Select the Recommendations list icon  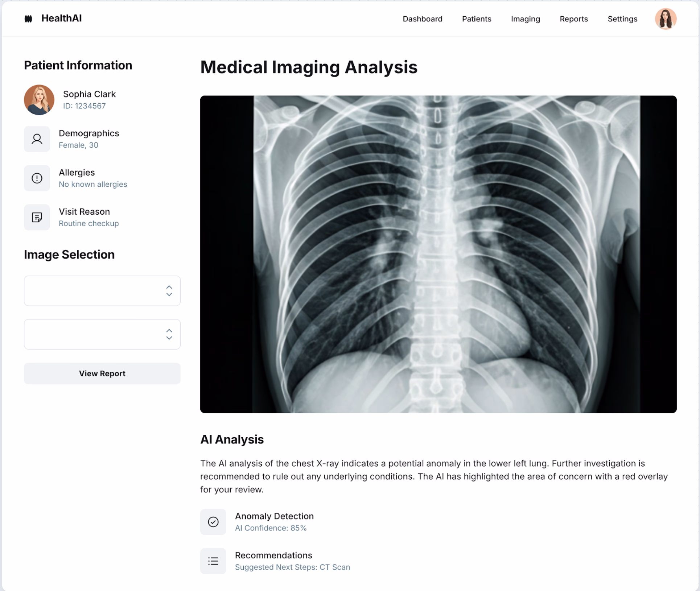(x=213, y=561)
